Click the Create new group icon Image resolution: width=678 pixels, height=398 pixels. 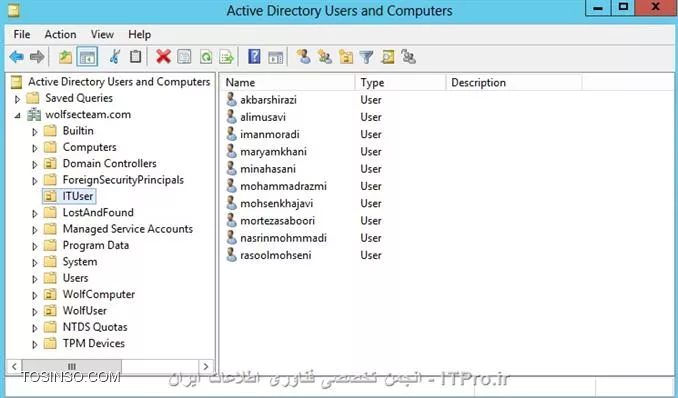coord(325,57)
